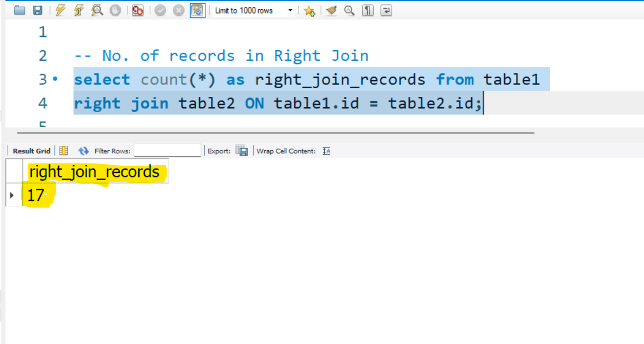Click the row selector arrow beside 17
644x344 pixels.
click(x=12, y=195)
